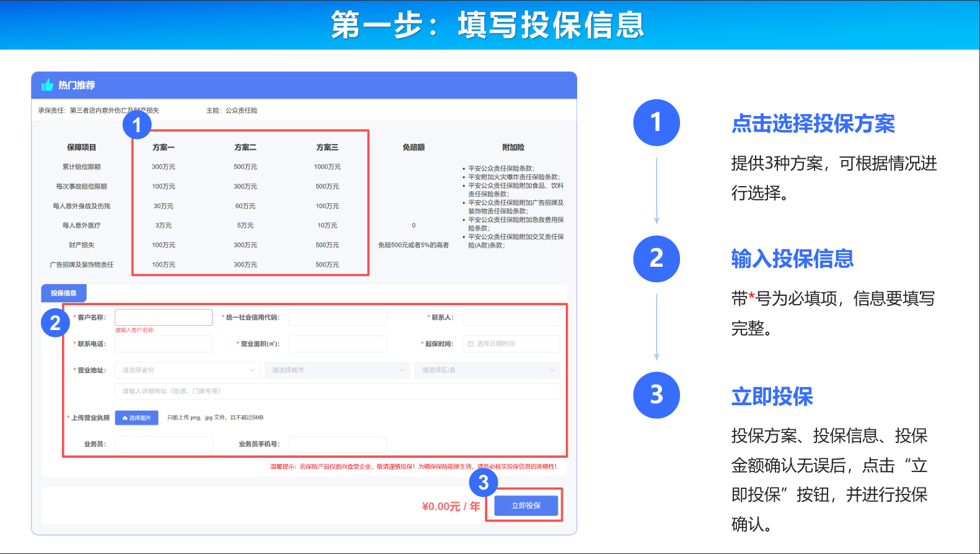This screenshot has height=554, width=980.
Task: Click the number 1 badge above the plan table
Action: (x=136, y=125)
